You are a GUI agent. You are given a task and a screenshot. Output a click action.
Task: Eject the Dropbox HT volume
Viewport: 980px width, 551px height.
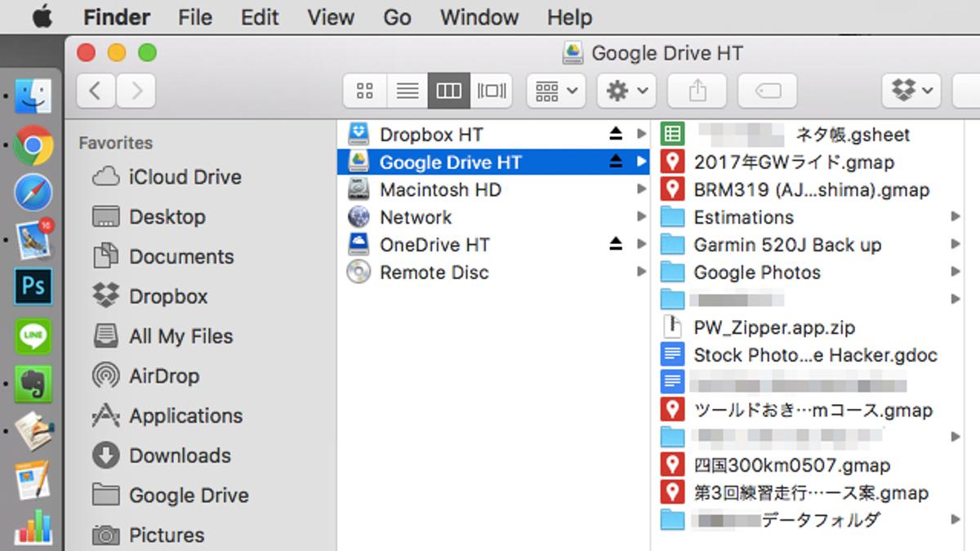point(616,135)
